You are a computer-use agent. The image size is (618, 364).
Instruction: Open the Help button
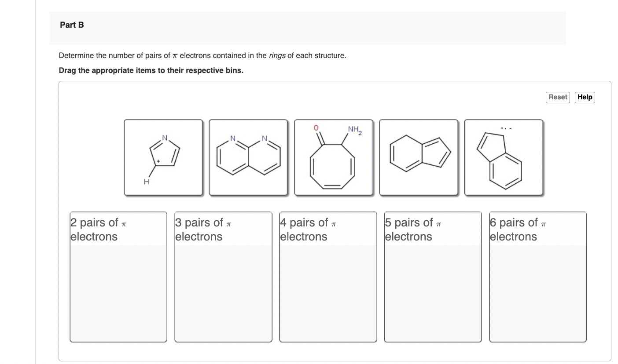(585, 97)
